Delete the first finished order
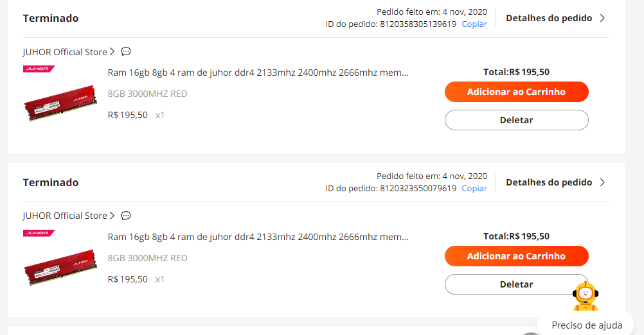Viewport: 644px width, 335px height. point(516,120)
